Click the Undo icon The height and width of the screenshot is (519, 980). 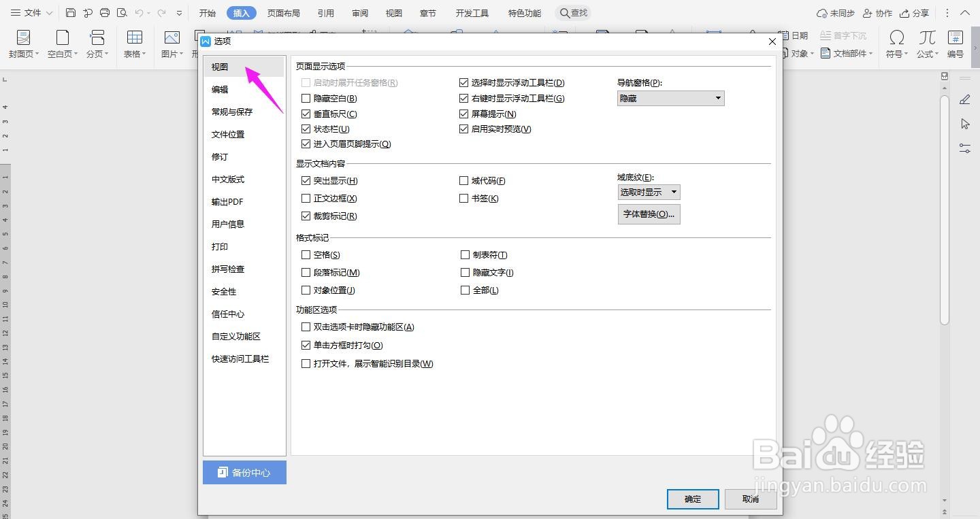(140, 12)
